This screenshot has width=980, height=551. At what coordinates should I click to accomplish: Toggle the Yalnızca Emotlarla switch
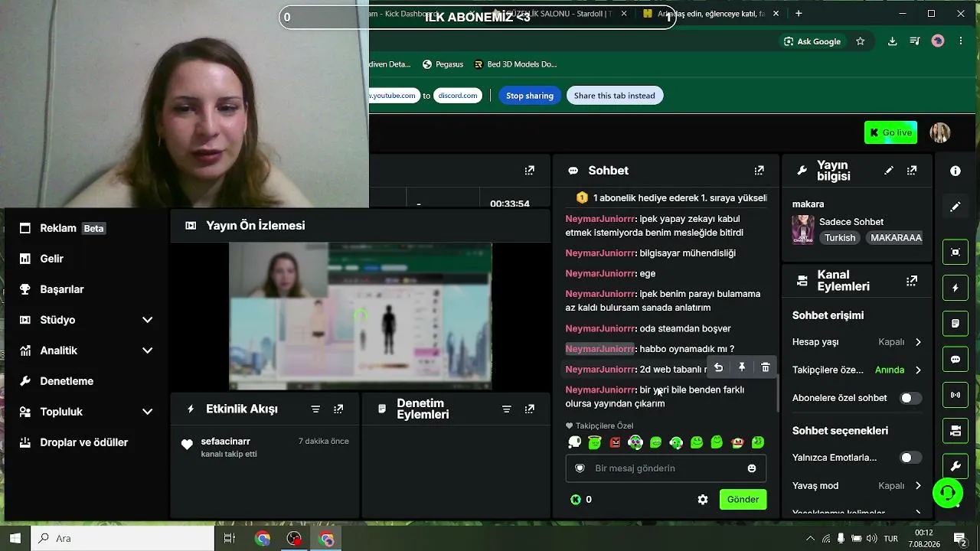click(x=910, y=458)
